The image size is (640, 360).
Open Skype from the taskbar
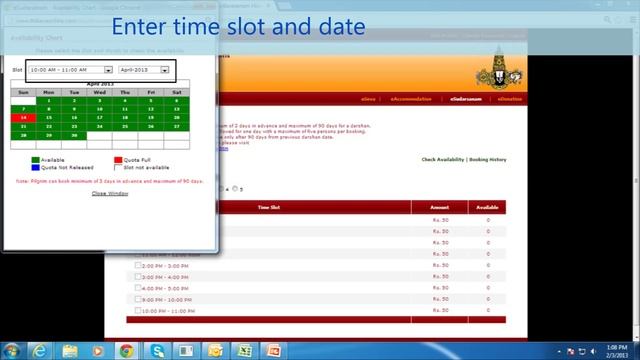(157, 351)
